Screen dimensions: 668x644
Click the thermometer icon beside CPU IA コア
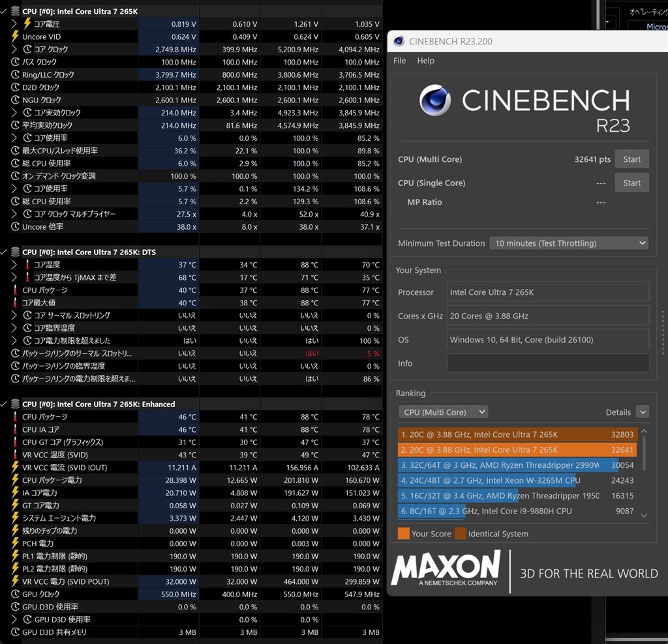click(15, 429)
